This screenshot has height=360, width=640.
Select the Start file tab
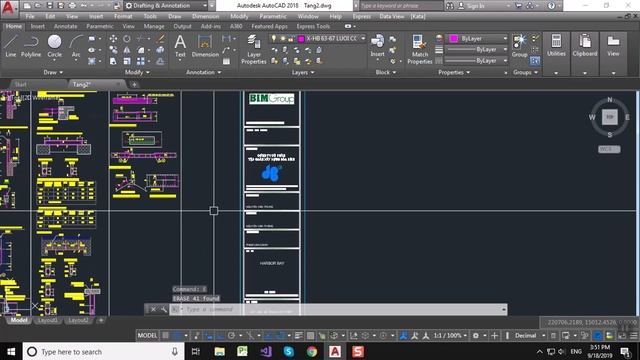(x=20, y=84)
